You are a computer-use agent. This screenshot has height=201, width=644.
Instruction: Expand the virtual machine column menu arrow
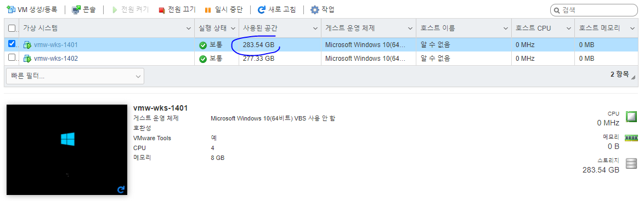(x=189, y=28)
